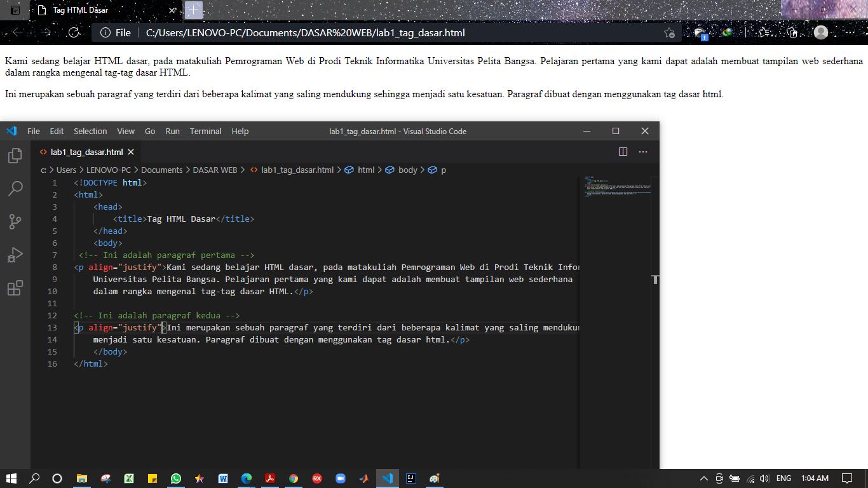This screenshot has width=868, height=488.
Task: Open the editor more actions menu
Action: [x=642, y=152]
